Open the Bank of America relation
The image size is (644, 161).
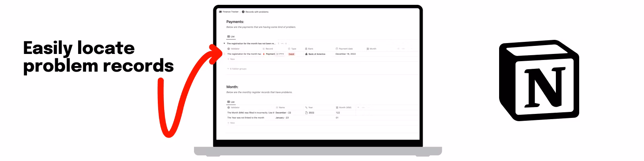click(x=316, y=54)
